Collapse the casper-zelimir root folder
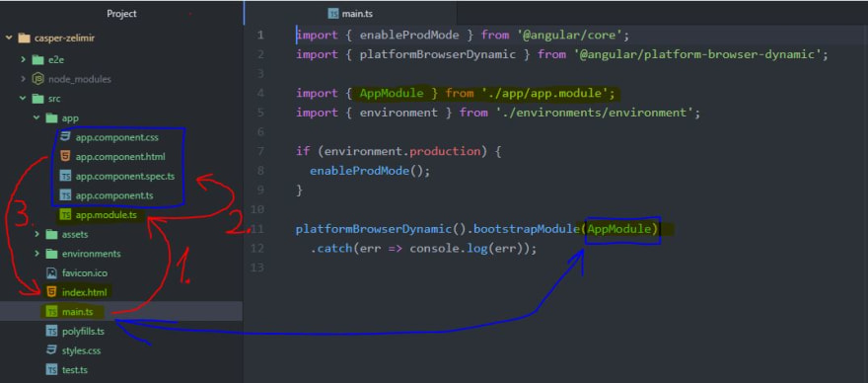The image size is (868, 383). click(x=9, y=38)
